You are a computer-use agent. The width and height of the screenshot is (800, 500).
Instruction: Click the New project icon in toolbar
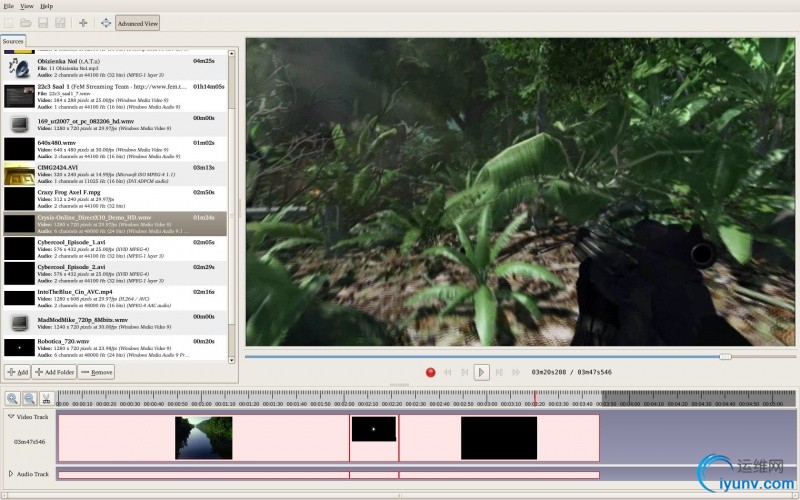coord(9,22)
